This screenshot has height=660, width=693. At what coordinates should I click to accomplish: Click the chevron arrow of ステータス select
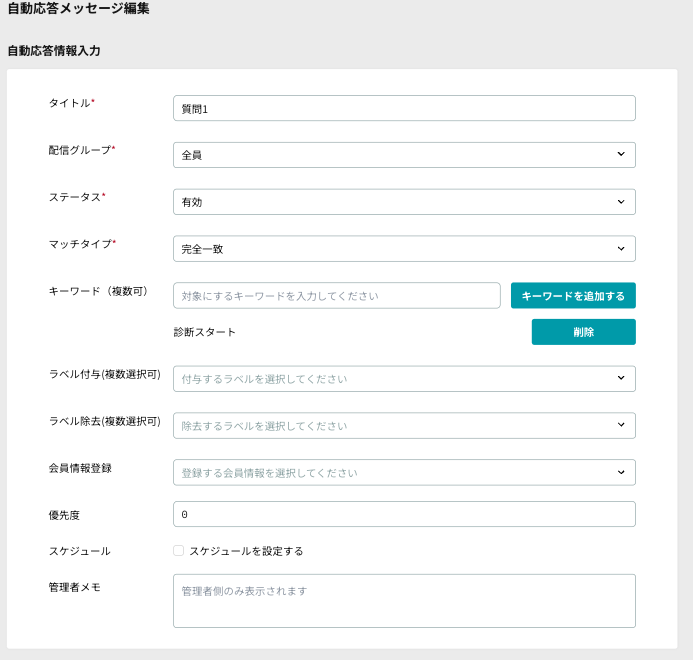pyautogui.click(x=621, y=202)
